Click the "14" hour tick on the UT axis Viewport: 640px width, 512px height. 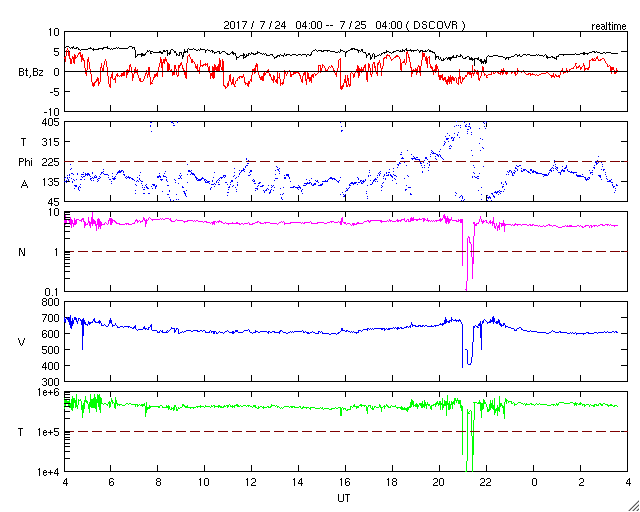coord(298,482)
